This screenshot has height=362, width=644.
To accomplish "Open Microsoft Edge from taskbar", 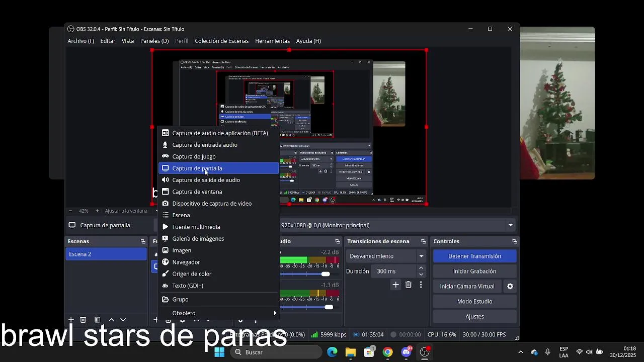I will coord(332,352).
